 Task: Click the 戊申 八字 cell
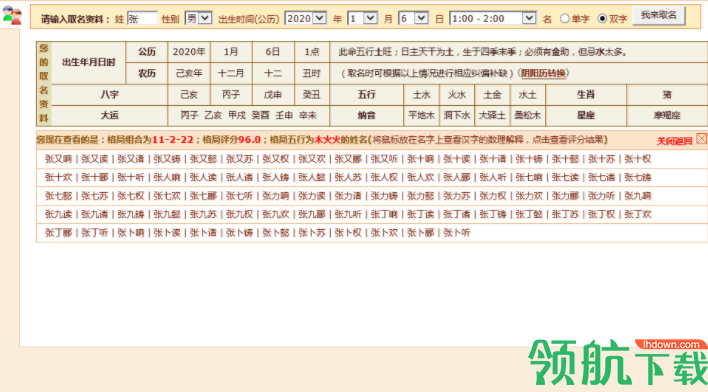coord(273,95)
